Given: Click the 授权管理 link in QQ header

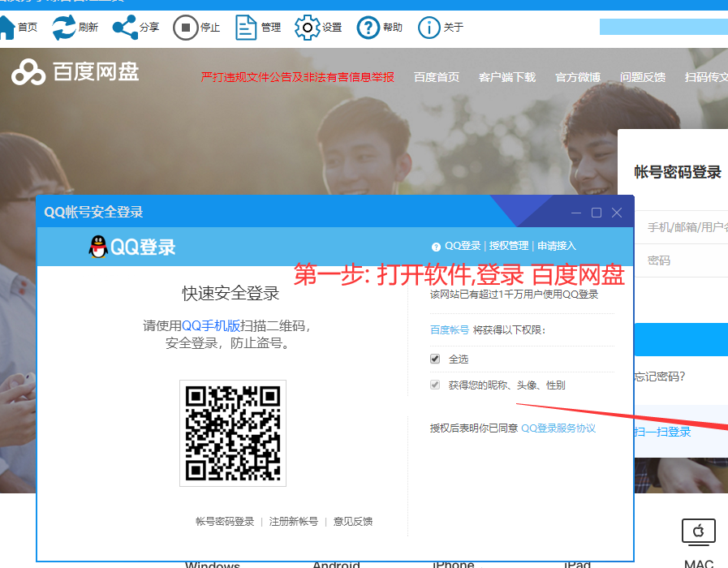Looking at the screenshot, I should tap(509, 246).
